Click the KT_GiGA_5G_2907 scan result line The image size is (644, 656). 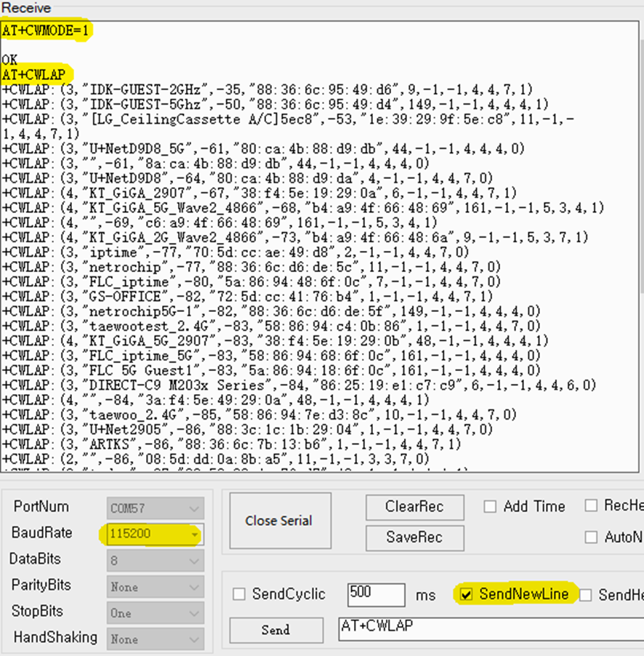click(x=275, y=340)
